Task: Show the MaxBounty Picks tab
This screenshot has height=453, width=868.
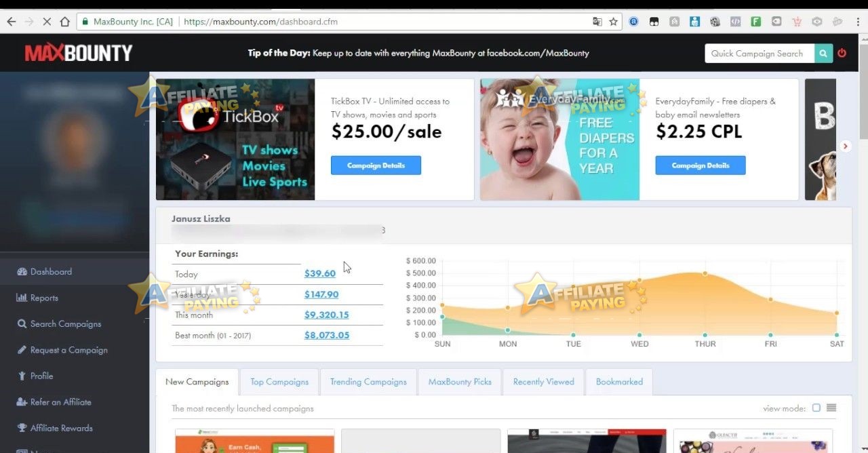Action: pyautogui.click(x=460, y=382)
